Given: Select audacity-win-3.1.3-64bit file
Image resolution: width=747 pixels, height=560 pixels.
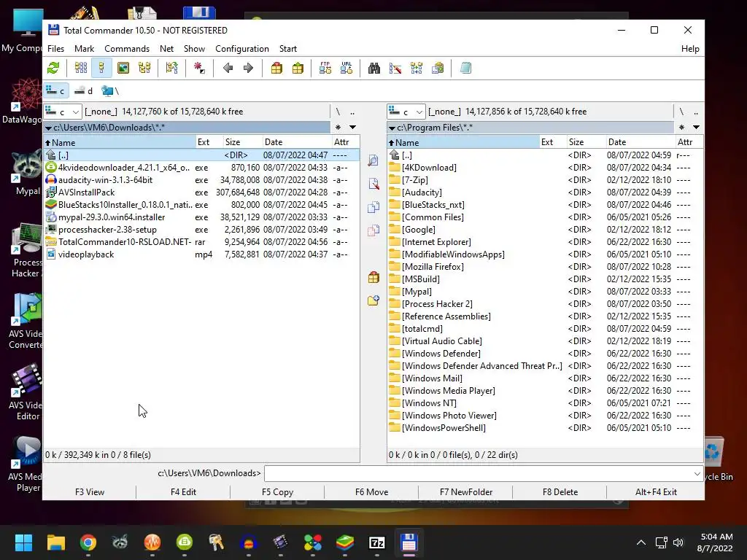Looking at the screenshot, I should (201, 180).
